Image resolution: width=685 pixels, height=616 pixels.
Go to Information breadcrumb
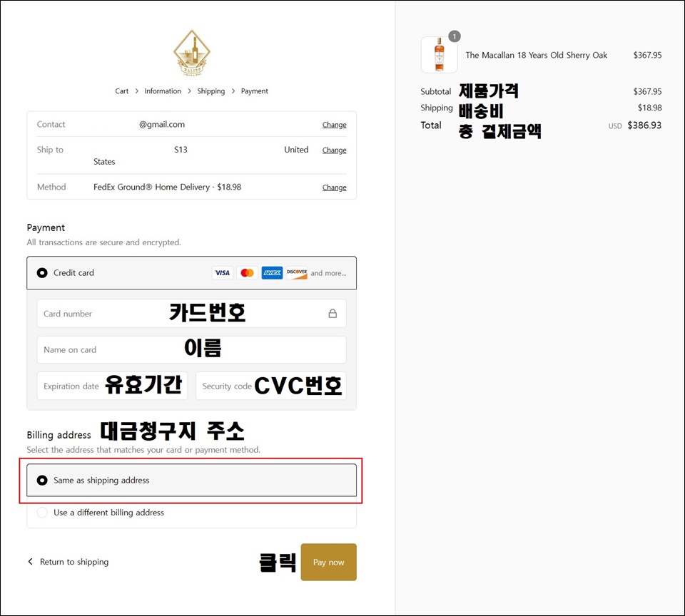(x=163, y=91)
